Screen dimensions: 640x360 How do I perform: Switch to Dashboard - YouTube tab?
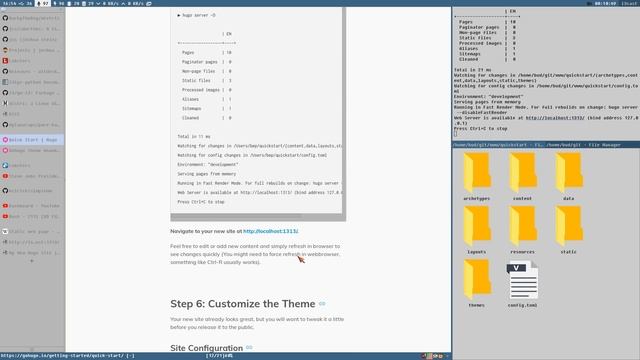coord(32,206)
